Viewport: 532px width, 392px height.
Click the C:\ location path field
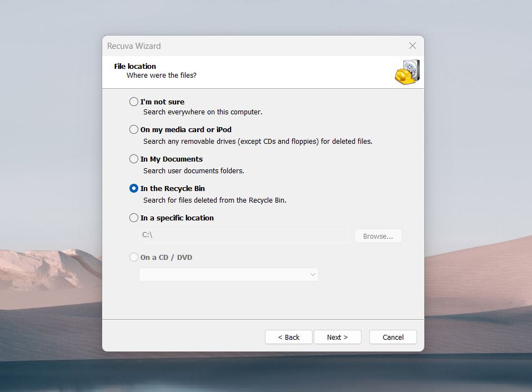pyautogui.click(x=244, y=235)
